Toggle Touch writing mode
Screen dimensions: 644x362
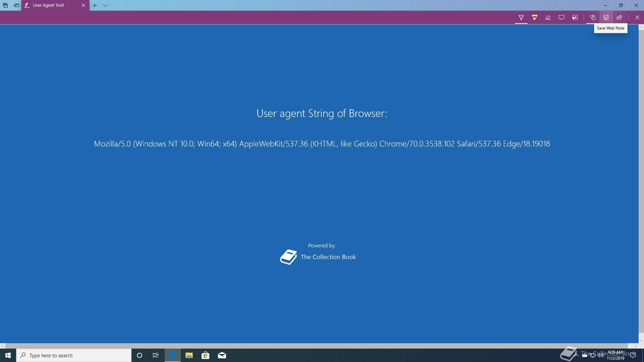click(593, 17)
